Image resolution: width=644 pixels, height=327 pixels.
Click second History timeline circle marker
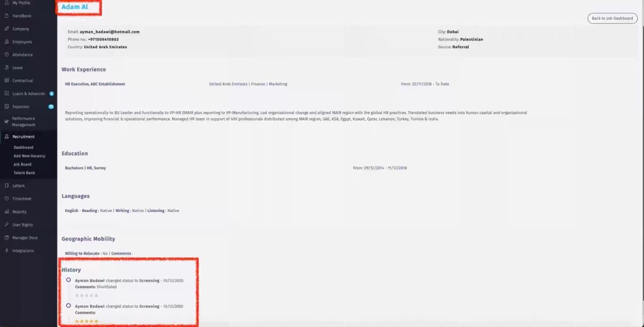click(x=68, y=306)
